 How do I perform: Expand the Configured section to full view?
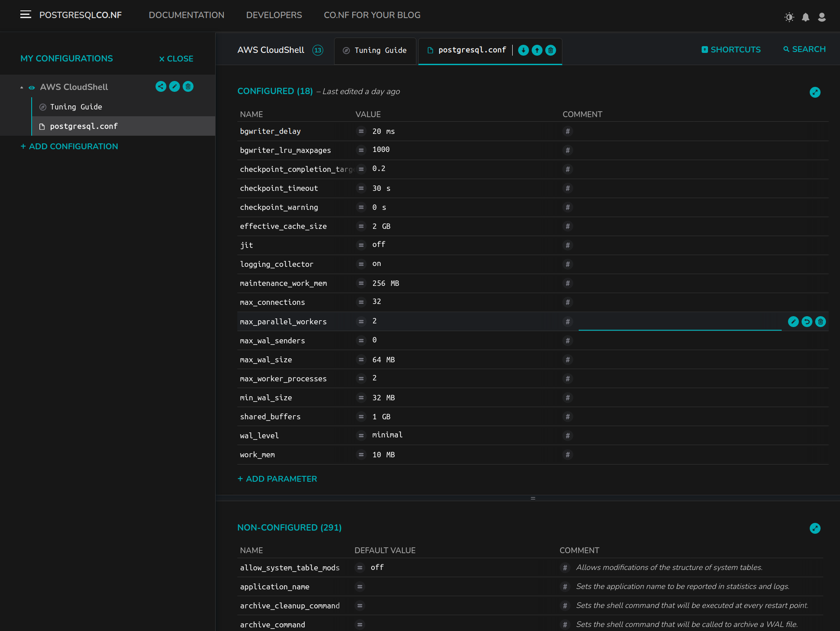pos(815,92)
